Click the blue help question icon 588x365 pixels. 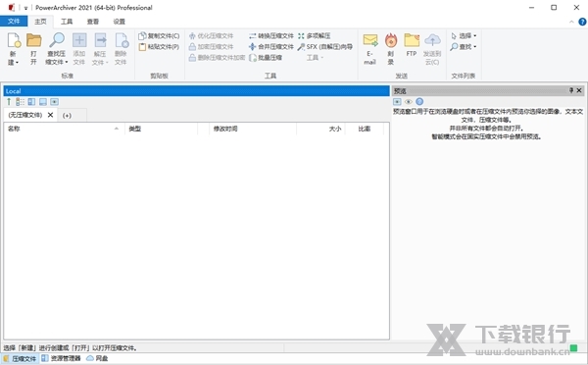(583, 22)
